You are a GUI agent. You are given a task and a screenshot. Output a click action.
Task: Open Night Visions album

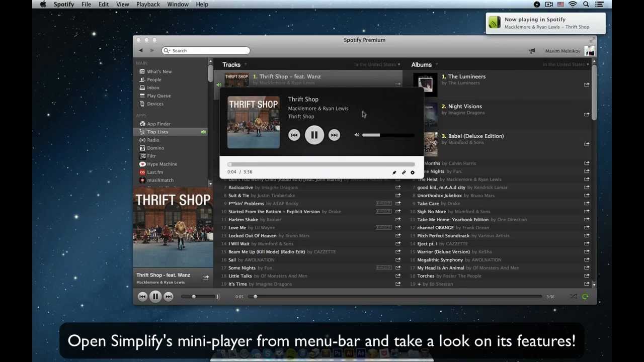[465, 106]
